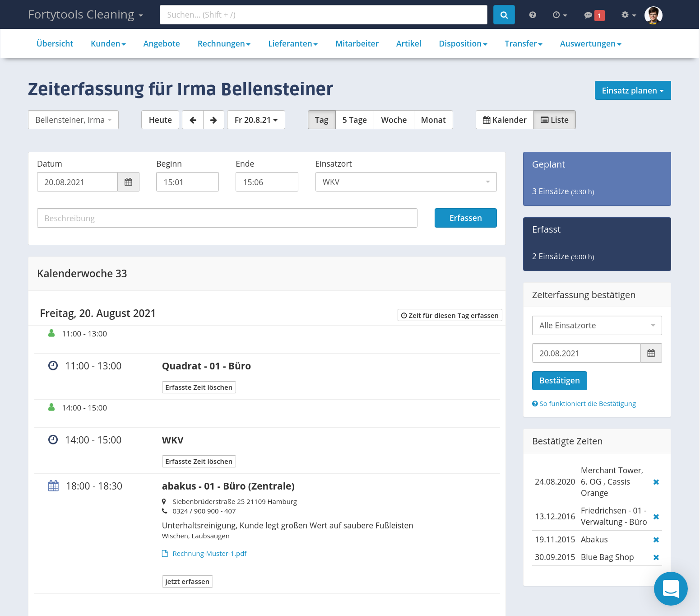
Task: Open calendar picker in Zeiterfassung bestätigen panel
Action: 651,353
